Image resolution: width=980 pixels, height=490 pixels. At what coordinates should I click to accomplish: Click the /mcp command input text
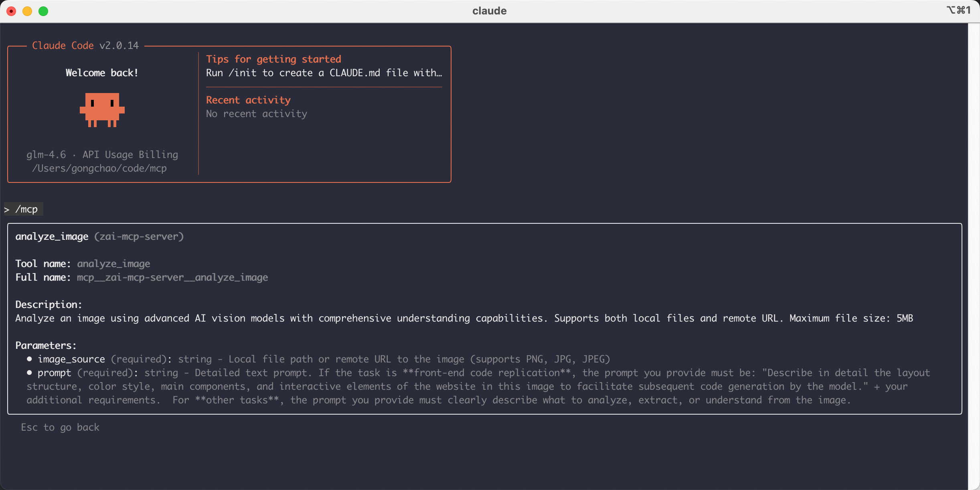(x=26, y=209)
